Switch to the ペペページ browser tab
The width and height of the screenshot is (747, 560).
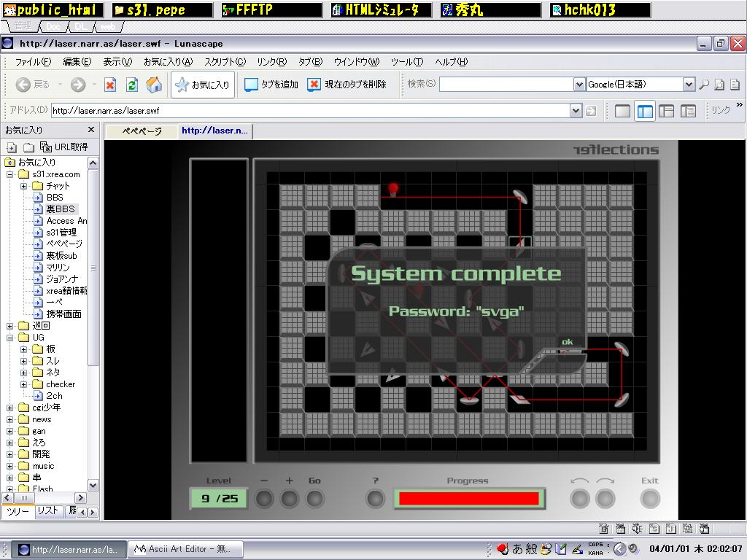(142, 131)
